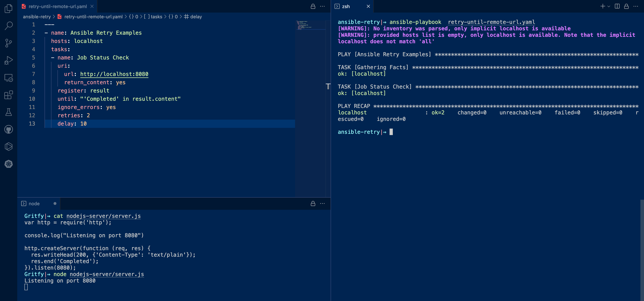Click the editor minimap code preview
This screenshot has width=644, height=301.
tap(310, 25)
